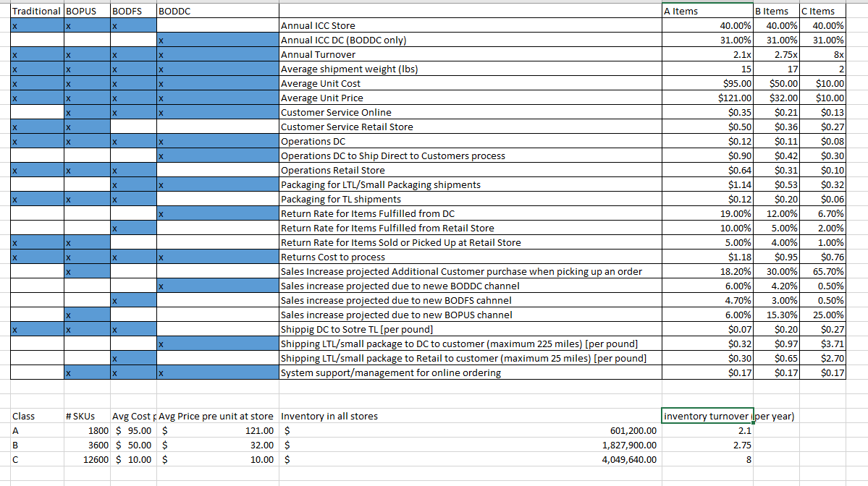
Task: Click the 'Operations Retail Store' cell
Action: [x=471, y=170]
